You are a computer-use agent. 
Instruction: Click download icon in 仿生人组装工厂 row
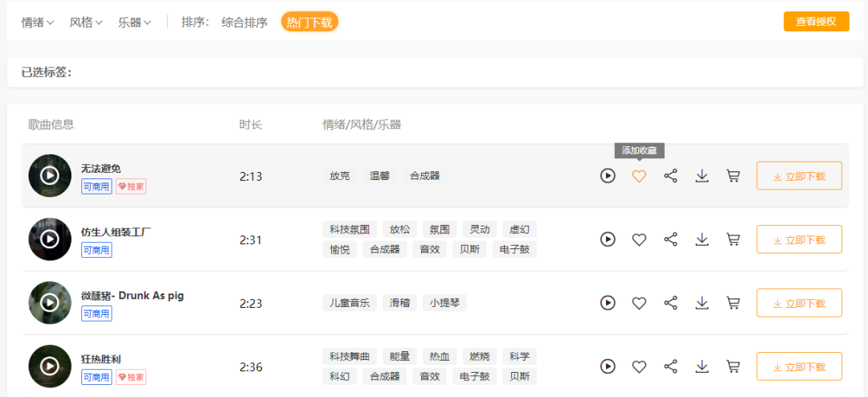click(x=702, y=239)
